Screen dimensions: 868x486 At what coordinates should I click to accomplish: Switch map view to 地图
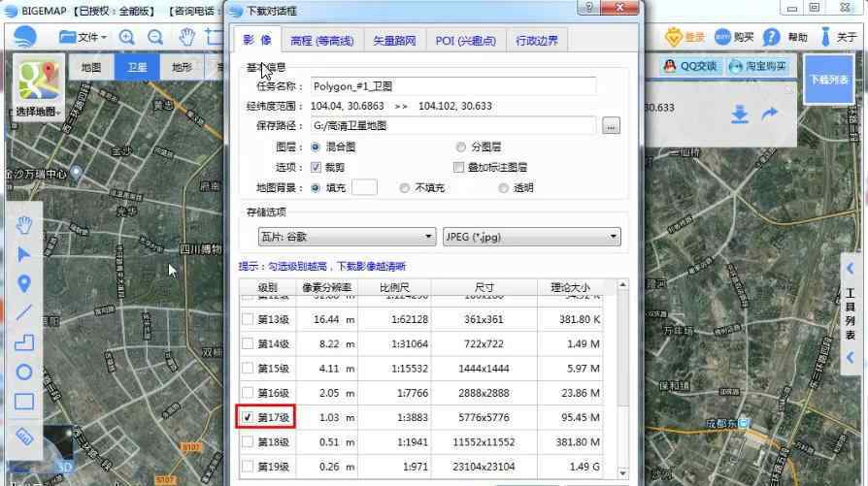[x=91, y=68]
